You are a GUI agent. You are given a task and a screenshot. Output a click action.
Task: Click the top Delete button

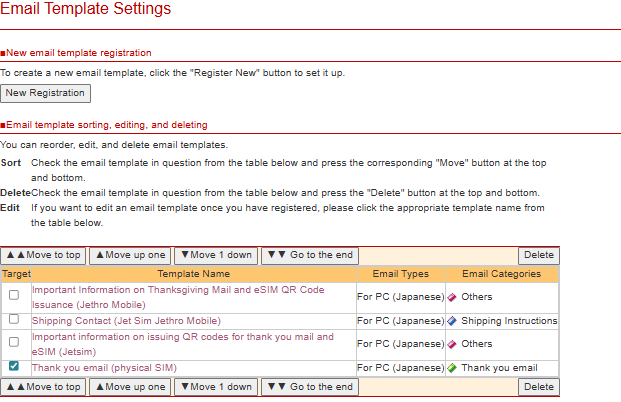[538, 255]
